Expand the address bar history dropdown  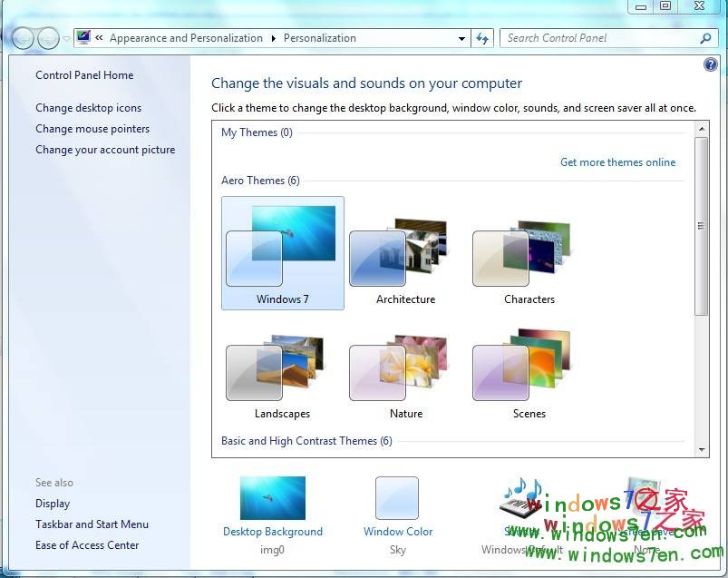462,38
